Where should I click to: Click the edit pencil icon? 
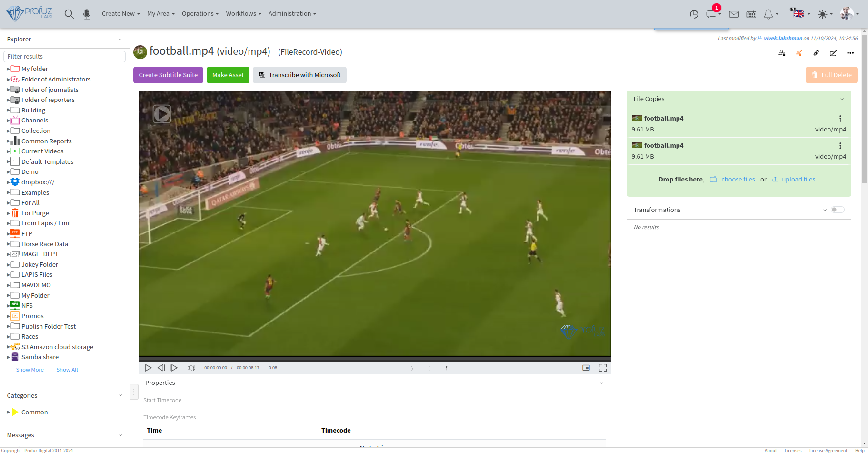coord(833,53)
